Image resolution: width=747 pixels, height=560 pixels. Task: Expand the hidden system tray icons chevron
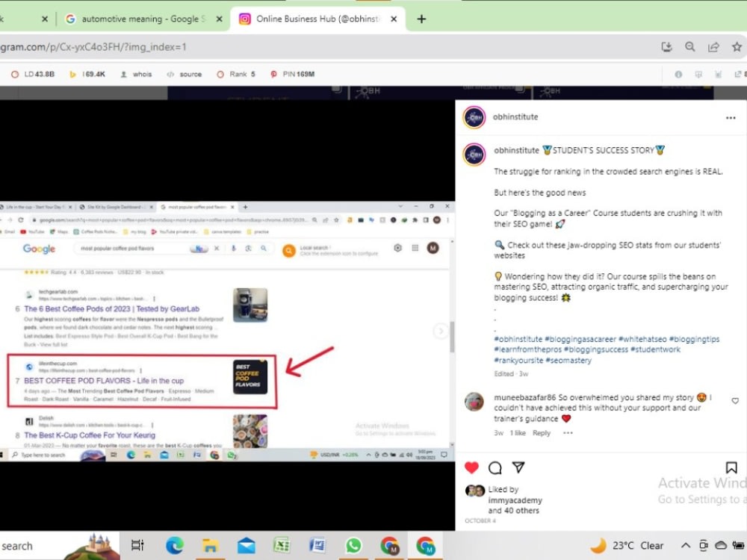coord(685,546)
